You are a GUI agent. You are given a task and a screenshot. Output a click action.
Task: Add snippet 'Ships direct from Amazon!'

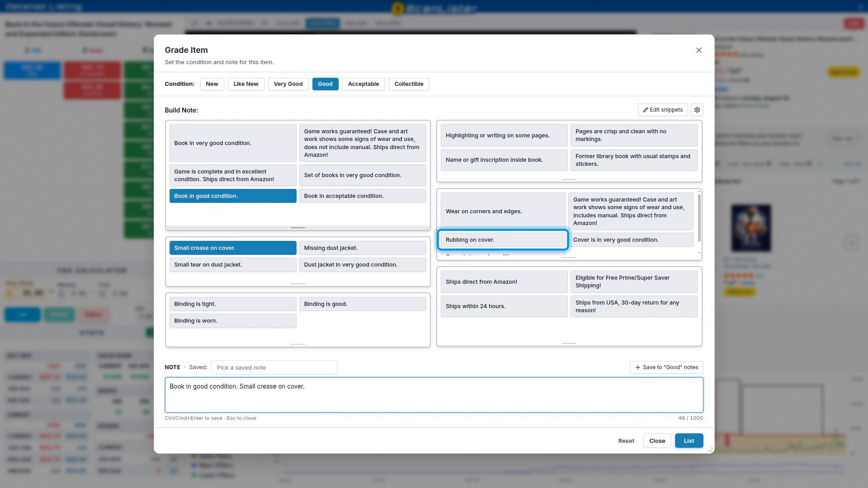pos(504,282)
